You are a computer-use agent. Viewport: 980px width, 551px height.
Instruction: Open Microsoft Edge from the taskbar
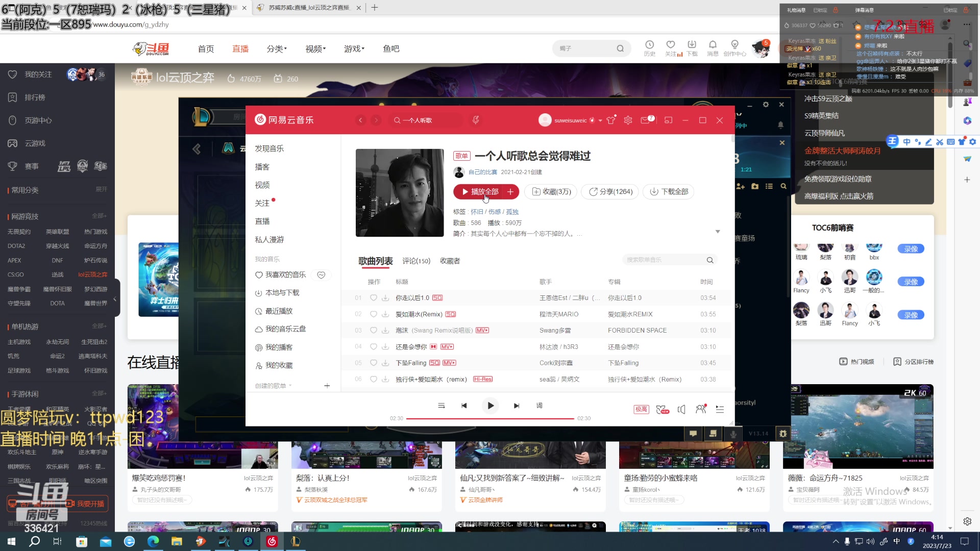pos(153,541)
